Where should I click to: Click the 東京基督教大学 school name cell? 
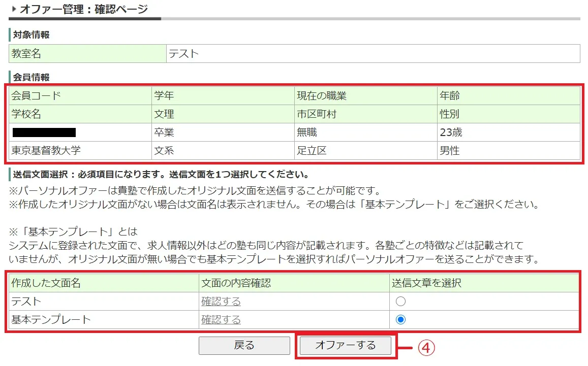(x=46, y=151)
